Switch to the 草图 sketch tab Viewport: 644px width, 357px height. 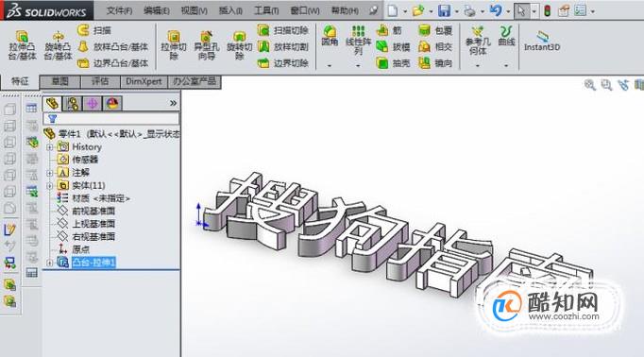pos(60,81)
